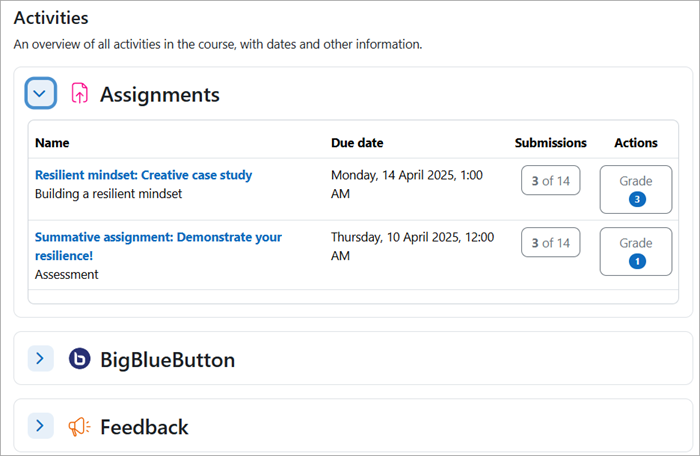This screenshot has height=456, width=700.
Task: Click the orange Feedback megaphone icon
Action: pos(79,427)
